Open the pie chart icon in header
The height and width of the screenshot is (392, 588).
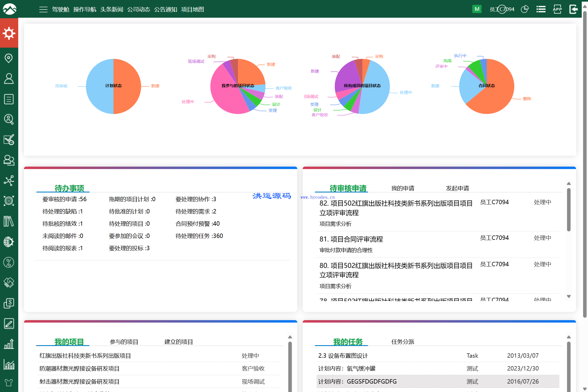[525, 9]
